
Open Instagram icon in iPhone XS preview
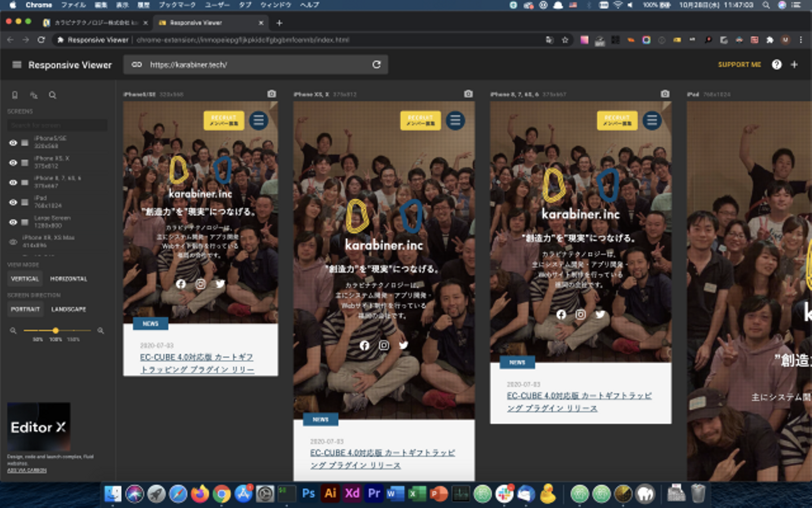tap(384, 345)
